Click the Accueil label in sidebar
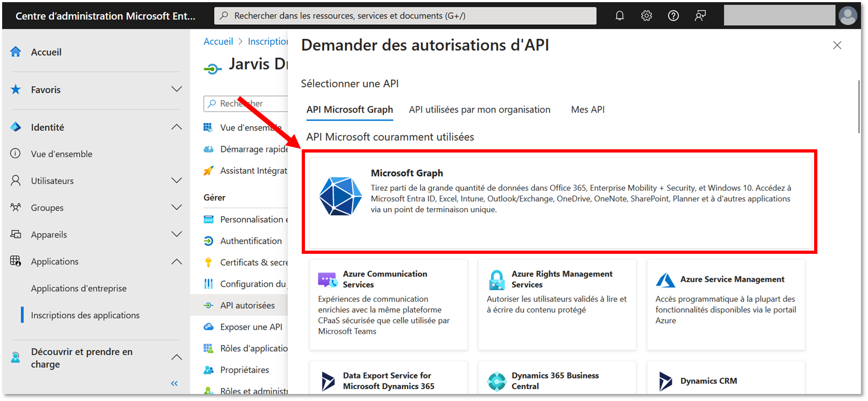The image size is (868, 401). pyautogui.click(x=46, y=52)
